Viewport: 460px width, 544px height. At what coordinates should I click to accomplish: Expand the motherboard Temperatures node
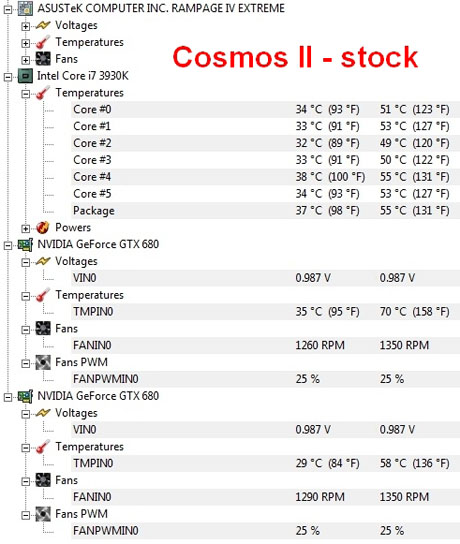click(x=25, y=43)
